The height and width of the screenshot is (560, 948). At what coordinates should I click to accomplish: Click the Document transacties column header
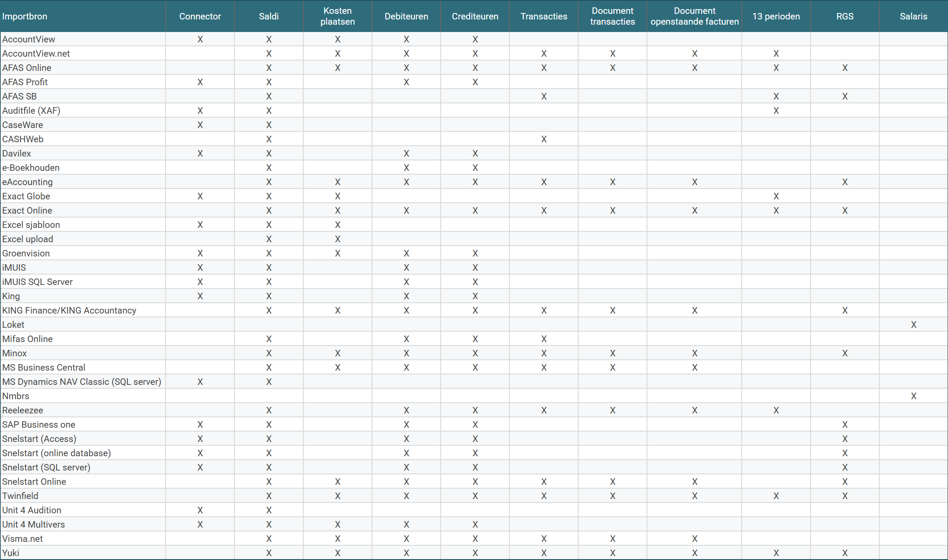(x=612, y=16)
